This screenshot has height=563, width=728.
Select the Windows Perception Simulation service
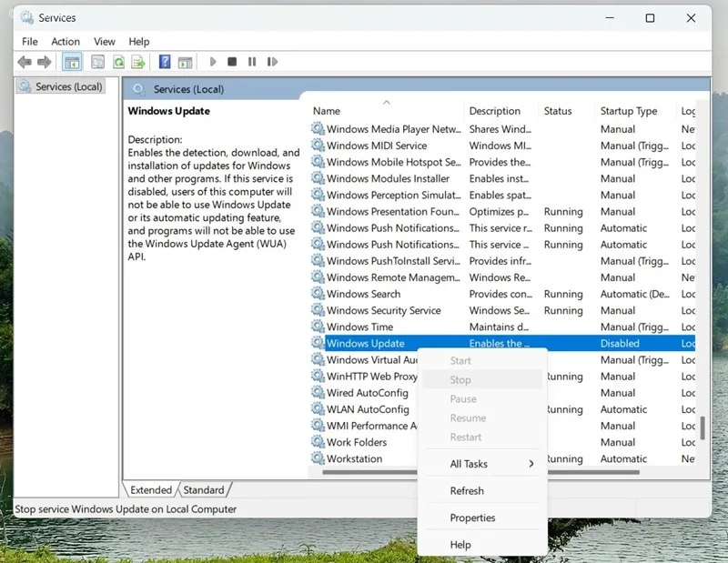click(x=503, y=195)
